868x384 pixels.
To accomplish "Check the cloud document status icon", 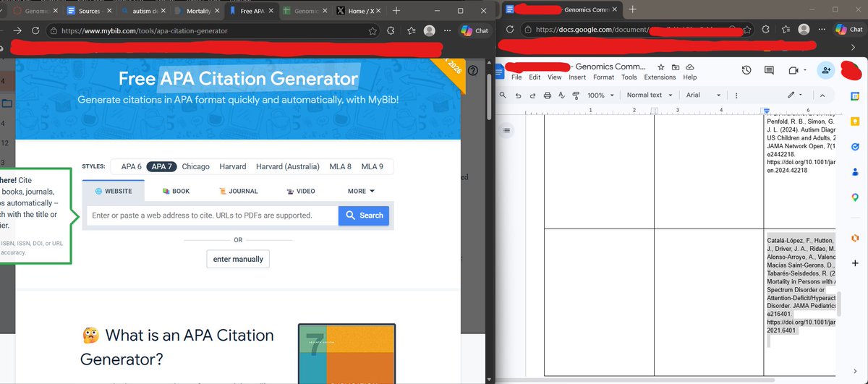I will [x=690, y=67].
